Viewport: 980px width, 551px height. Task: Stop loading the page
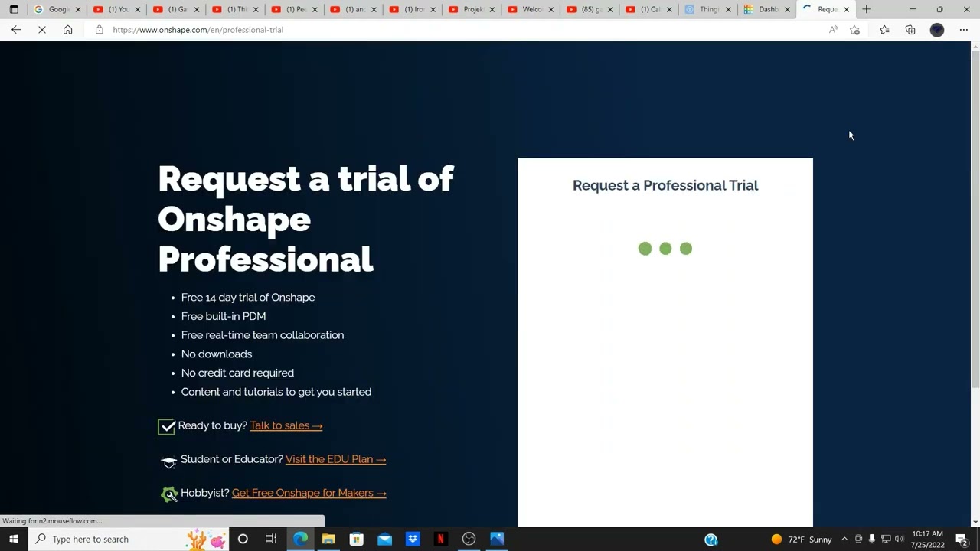point(42,30)
